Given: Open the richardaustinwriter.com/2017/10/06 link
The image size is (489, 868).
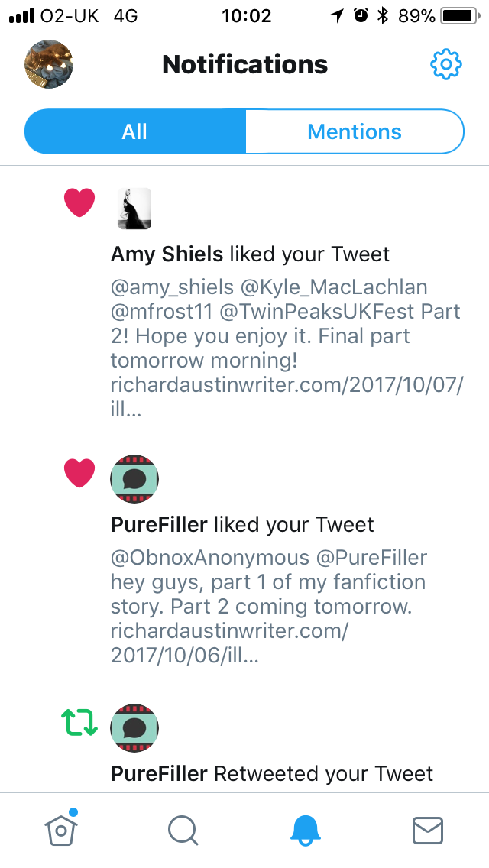Looking at the screenshot, I should [x=229, y=632].
